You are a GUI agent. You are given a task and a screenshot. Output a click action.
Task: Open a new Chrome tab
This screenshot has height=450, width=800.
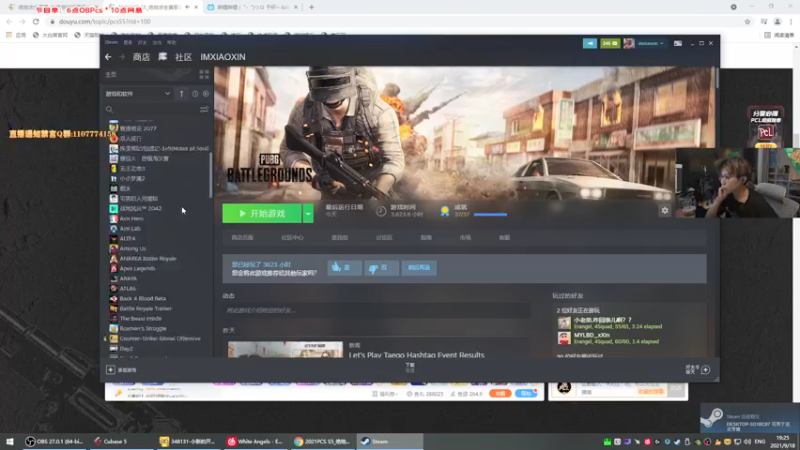point(311,7)
